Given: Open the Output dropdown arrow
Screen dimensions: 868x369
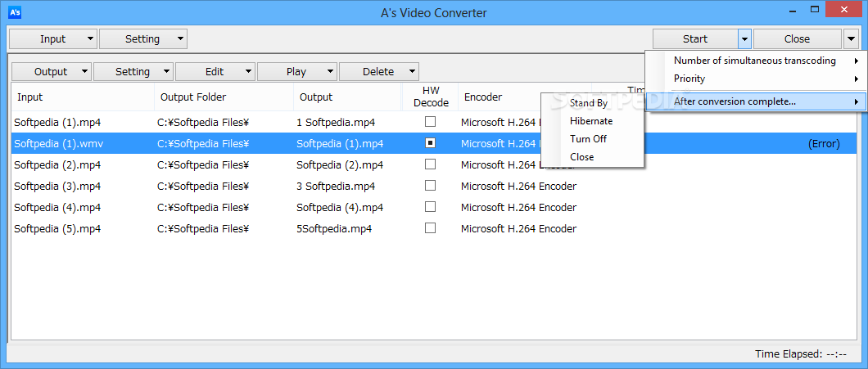Looking at the screenshot, I should pos(84,71).
